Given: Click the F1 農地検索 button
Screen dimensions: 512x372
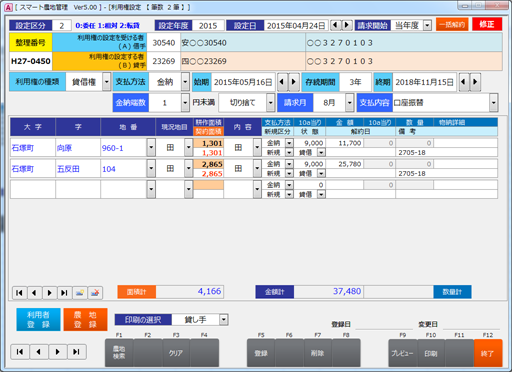Looking at the screenshot, I should pos(119,353).
